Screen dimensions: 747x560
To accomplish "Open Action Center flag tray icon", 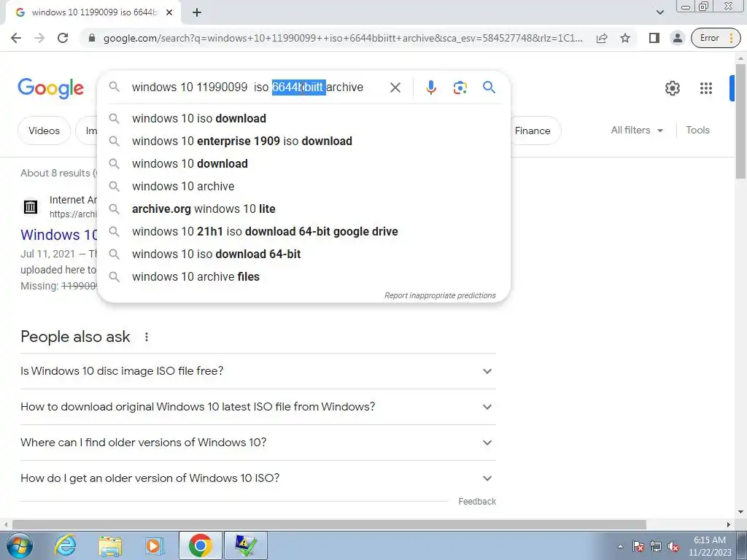I will coord(638,546).
